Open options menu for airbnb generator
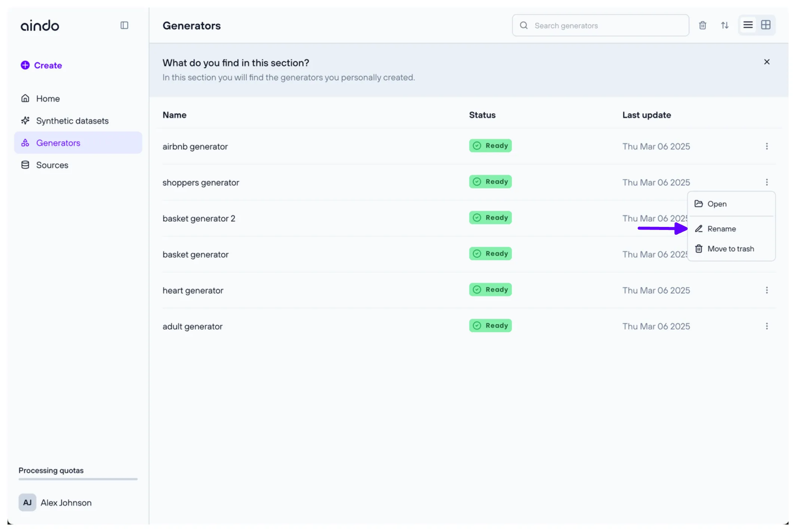Screen dimensions: 796x532 767,146
